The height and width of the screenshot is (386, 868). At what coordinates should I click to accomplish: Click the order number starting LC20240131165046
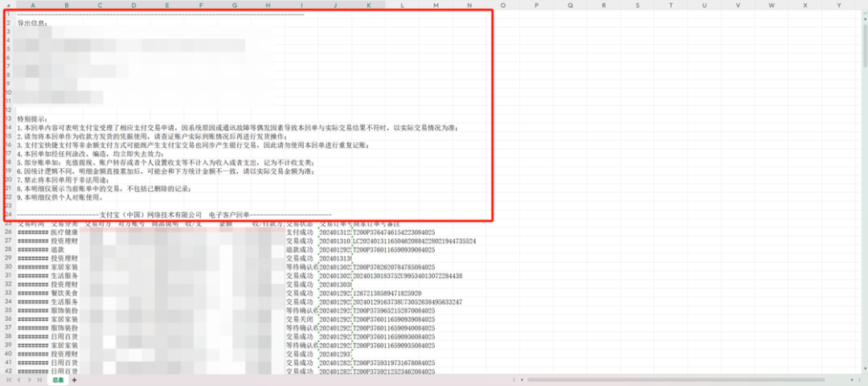click(x=414, y=241)
